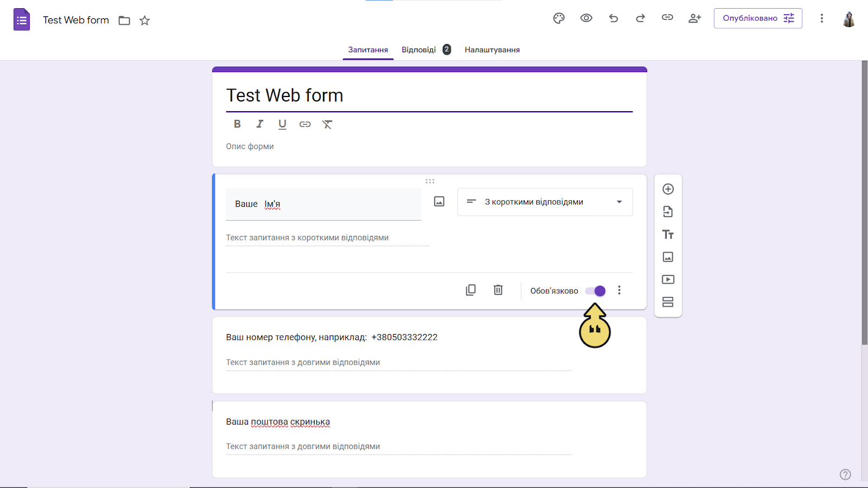This screenshot has height=488, width=868.
Task: Open the Google account avatar
Action: [x=849, y=19]
